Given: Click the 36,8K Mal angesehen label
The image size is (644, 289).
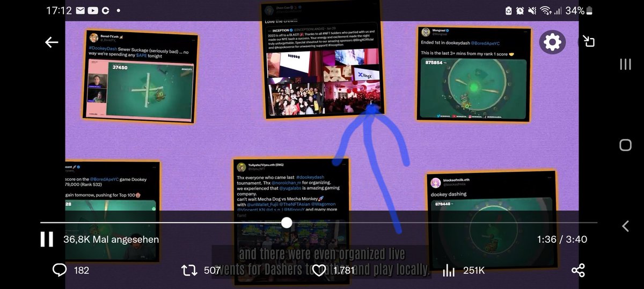Looking at the screenshot, I should pos(111,239).
